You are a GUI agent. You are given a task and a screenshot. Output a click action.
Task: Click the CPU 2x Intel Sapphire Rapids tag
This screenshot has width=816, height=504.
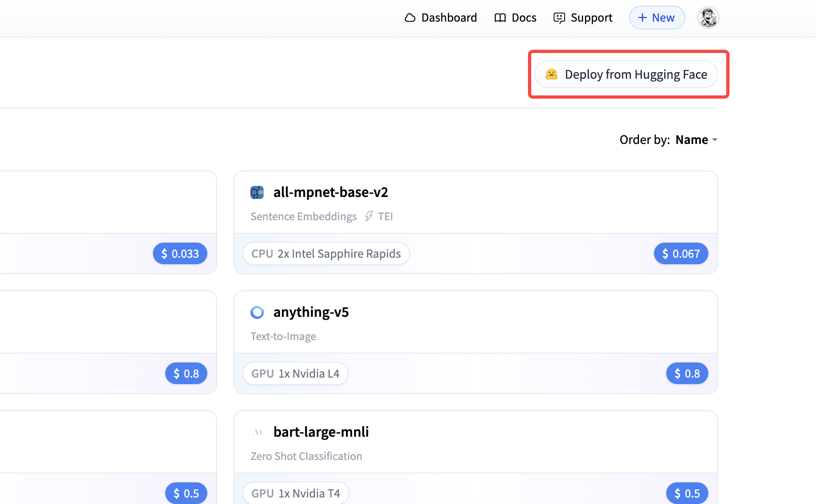pyautogui.click(x=326, y=254)
